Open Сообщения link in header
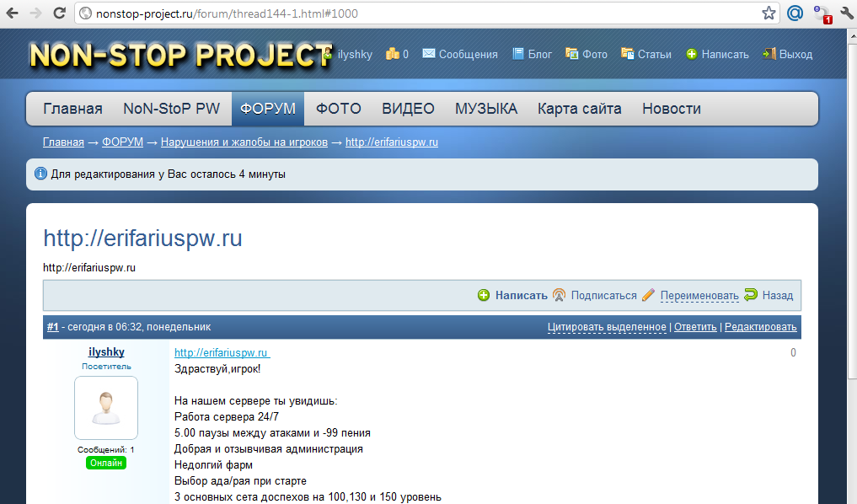This screenshot has height=504, width=857. 469,54
